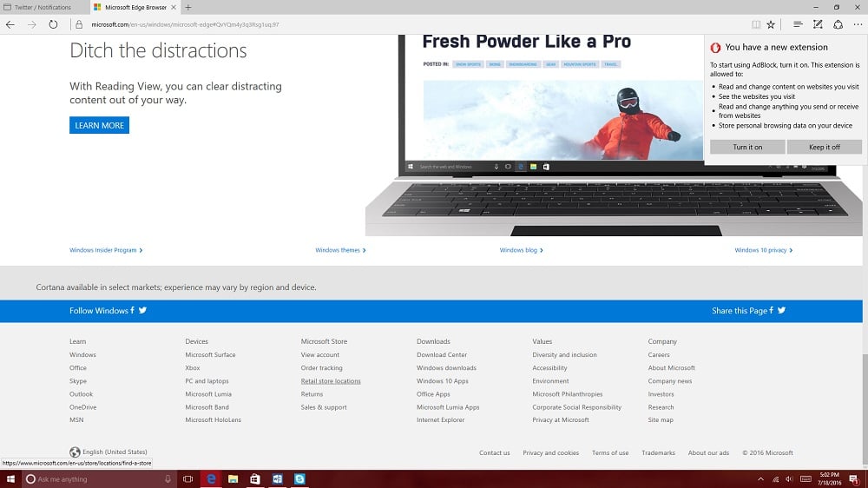Open the OneDrive footer link
868x488 pixels.
83,407
